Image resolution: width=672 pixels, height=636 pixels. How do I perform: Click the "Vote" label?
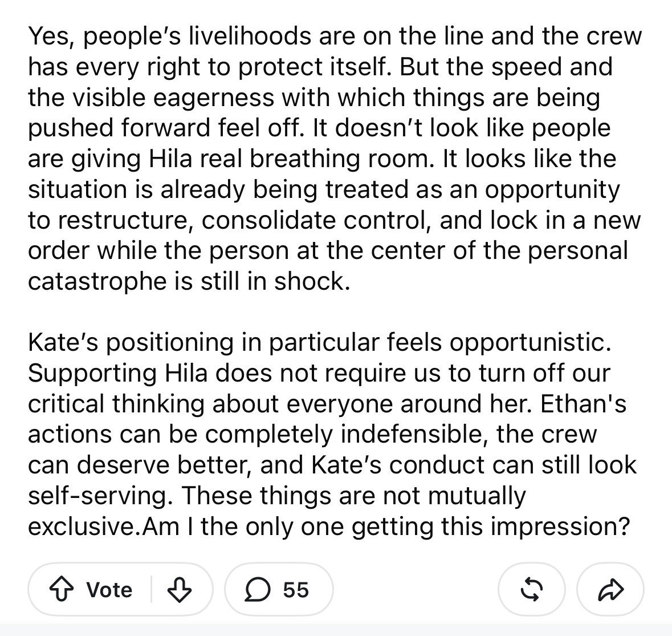(x=109, y=590)
